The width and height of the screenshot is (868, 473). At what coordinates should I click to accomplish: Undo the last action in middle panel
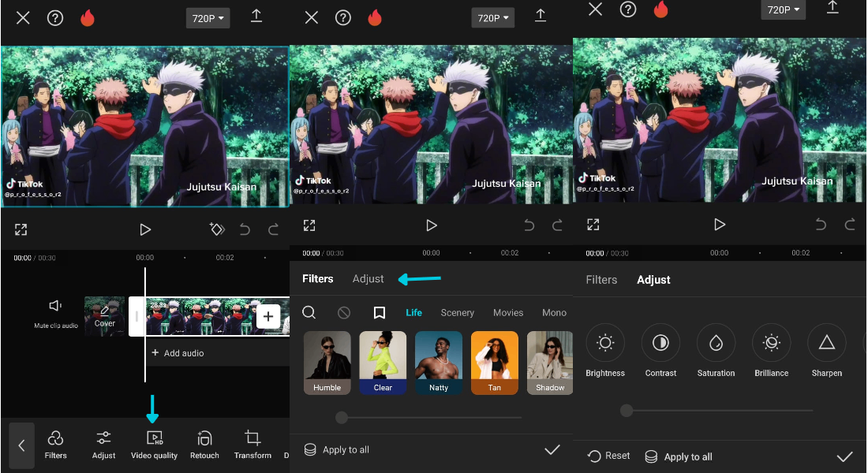click(x=529, y=225)
